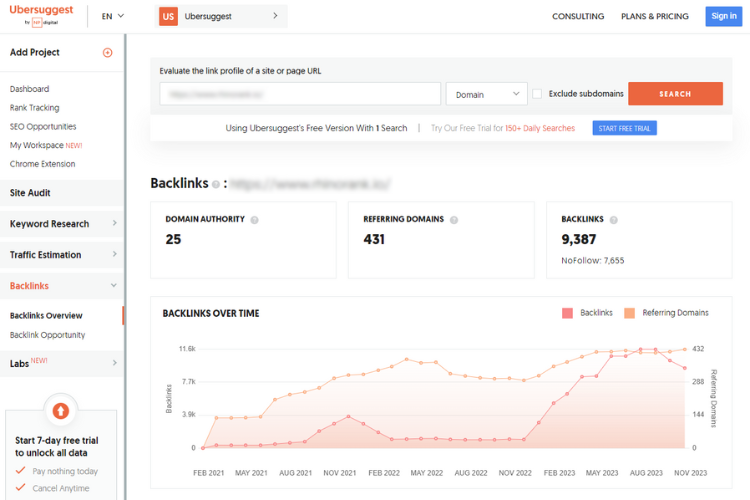Click the help icon next to Backlinks heading
This screenshot has height=500, width=750.
pyautogui.click(x=216, y=184)
